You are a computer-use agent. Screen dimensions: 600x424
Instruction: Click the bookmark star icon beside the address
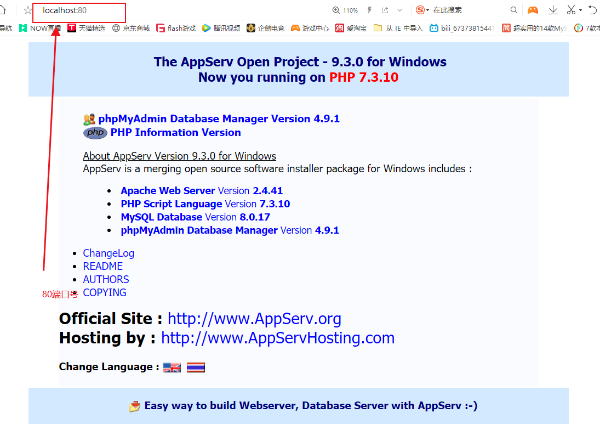click(x=27, y=10)
